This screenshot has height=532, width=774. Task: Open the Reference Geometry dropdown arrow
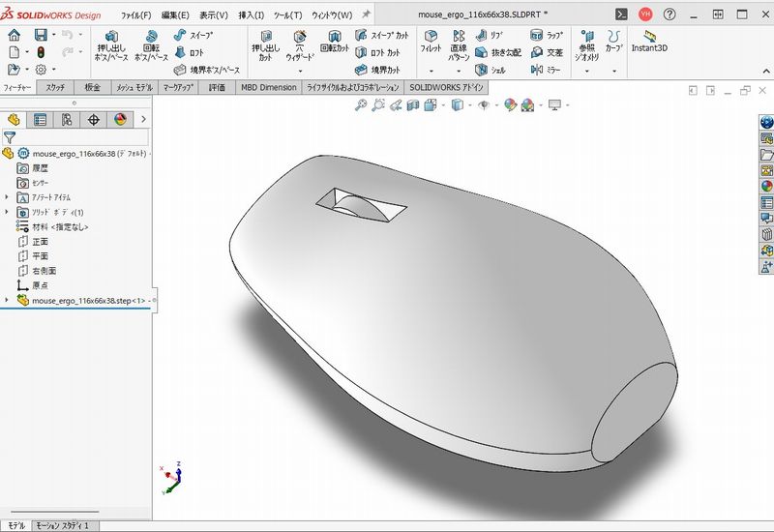point(587,71)
